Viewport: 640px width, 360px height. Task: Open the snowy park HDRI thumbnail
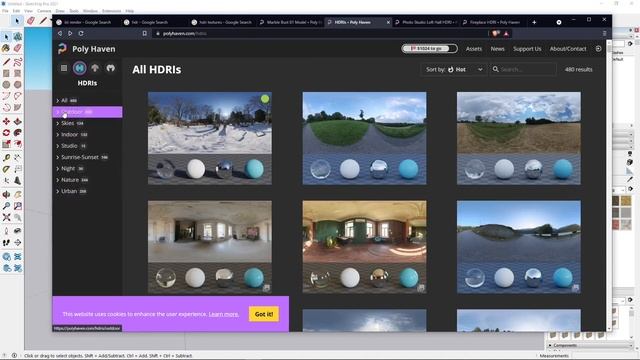click(210, 138)
